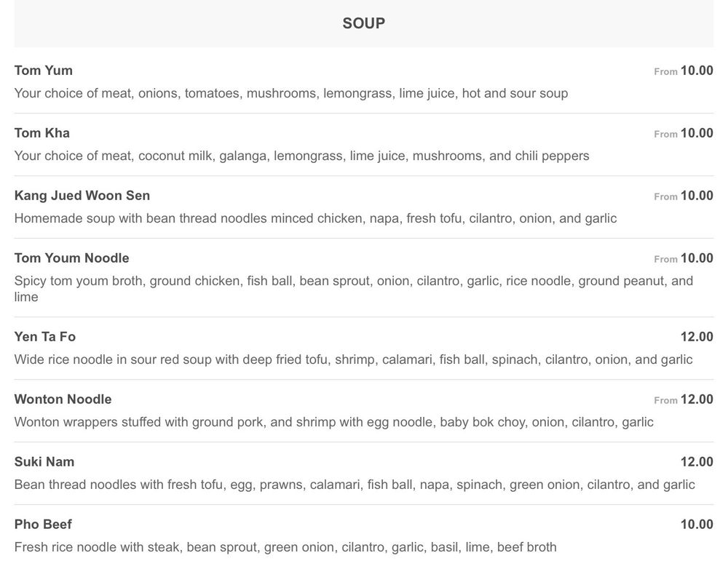728x569 pixels.
Task: Click Wonton Noodle's From 12.00 price
Action: coord(684,400)
